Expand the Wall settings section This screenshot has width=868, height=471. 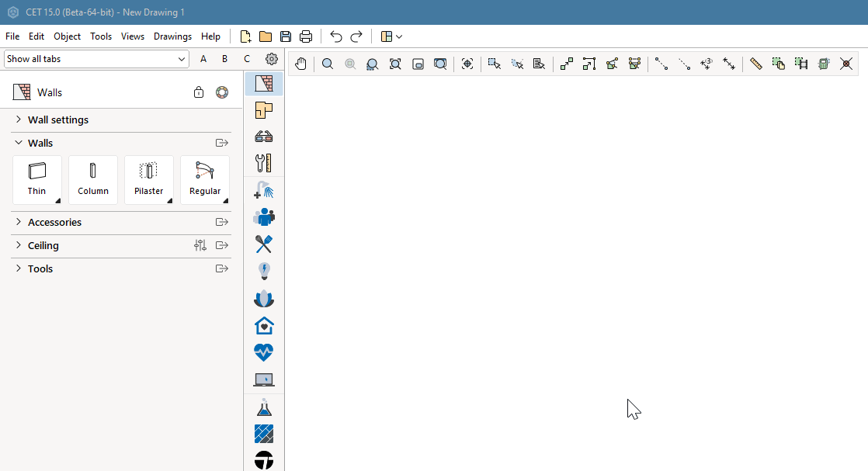(19, 119)
